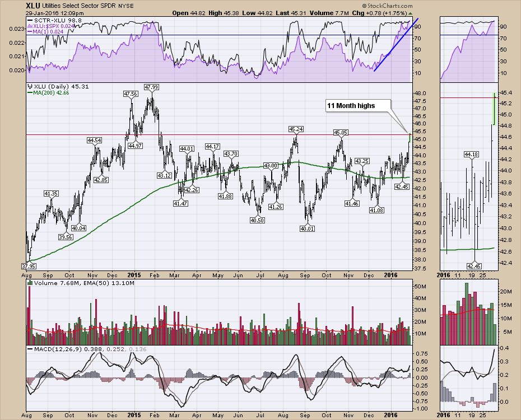Click the 40.50 July low label
Image resolution: width=521 pixels, height=420 pixels.
coord(257,220)
